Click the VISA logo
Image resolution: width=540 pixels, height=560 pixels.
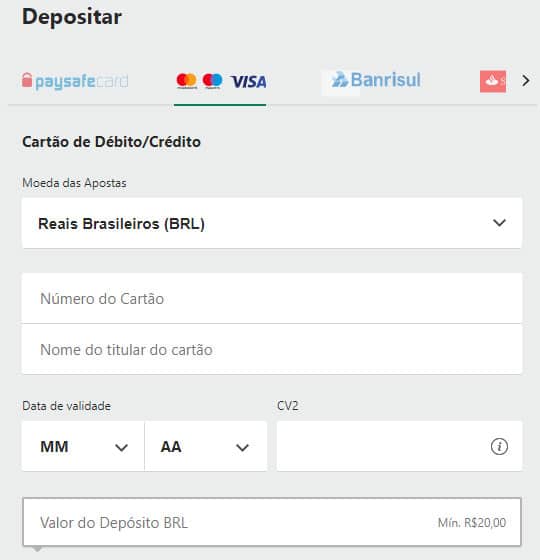[x=248, y=82]
